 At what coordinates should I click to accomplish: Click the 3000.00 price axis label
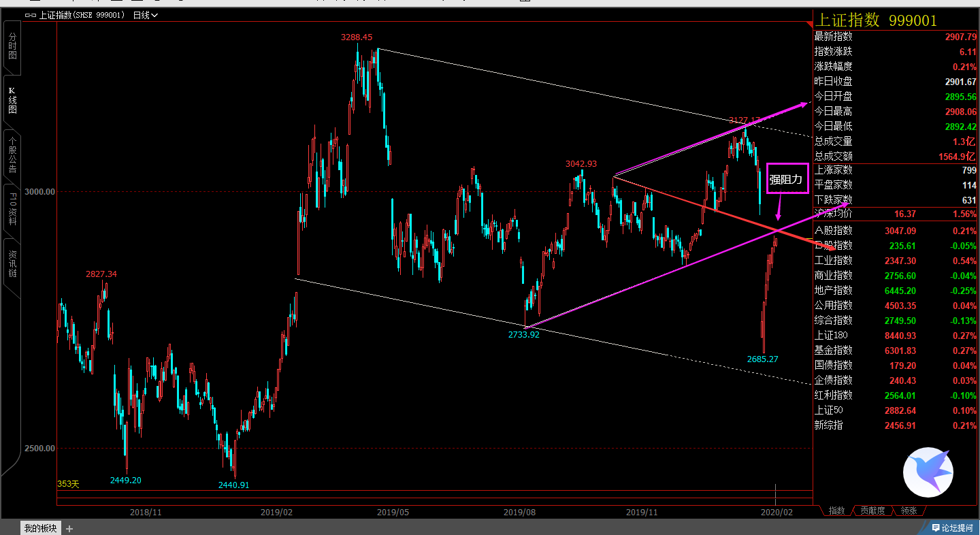point(41,192)
